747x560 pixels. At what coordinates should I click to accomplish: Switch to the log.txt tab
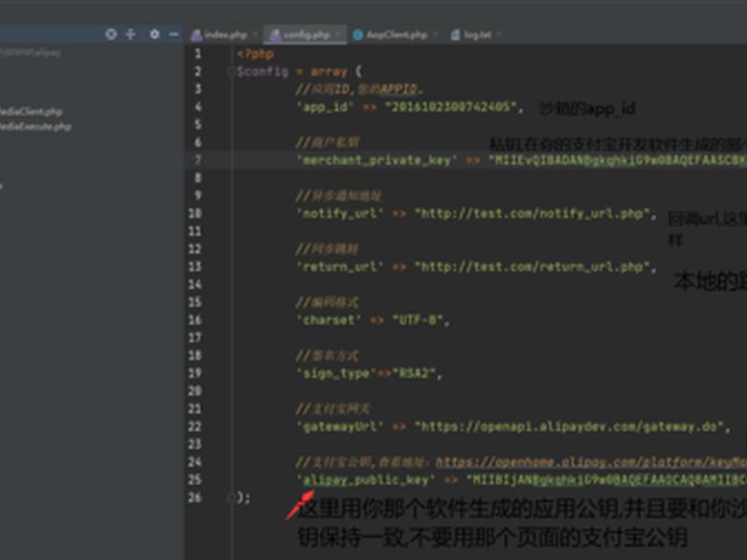(x=477, y=35)
